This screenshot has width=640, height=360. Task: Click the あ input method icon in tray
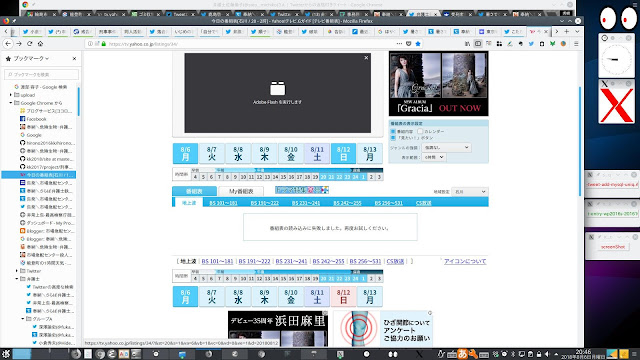[462, 354]
